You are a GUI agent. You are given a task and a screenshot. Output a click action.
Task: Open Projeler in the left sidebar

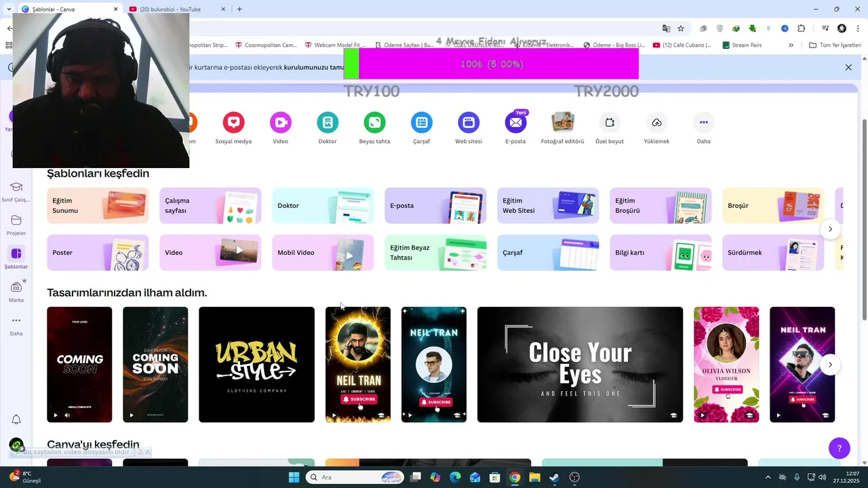point(16,225)
